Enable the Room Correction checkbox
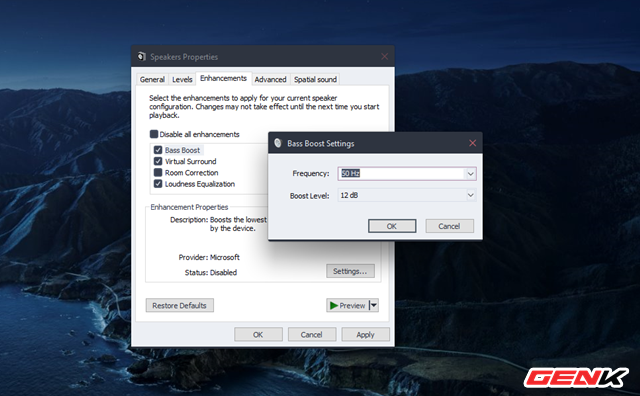The width and height of the screenshot is (640, 396). pyautogui.click(x=158, y=172)
